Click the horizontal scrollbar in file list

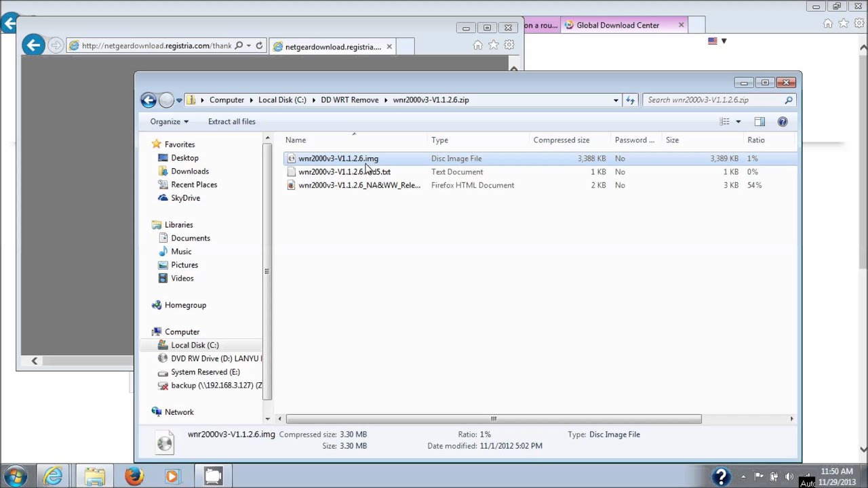tap(494, 419)
